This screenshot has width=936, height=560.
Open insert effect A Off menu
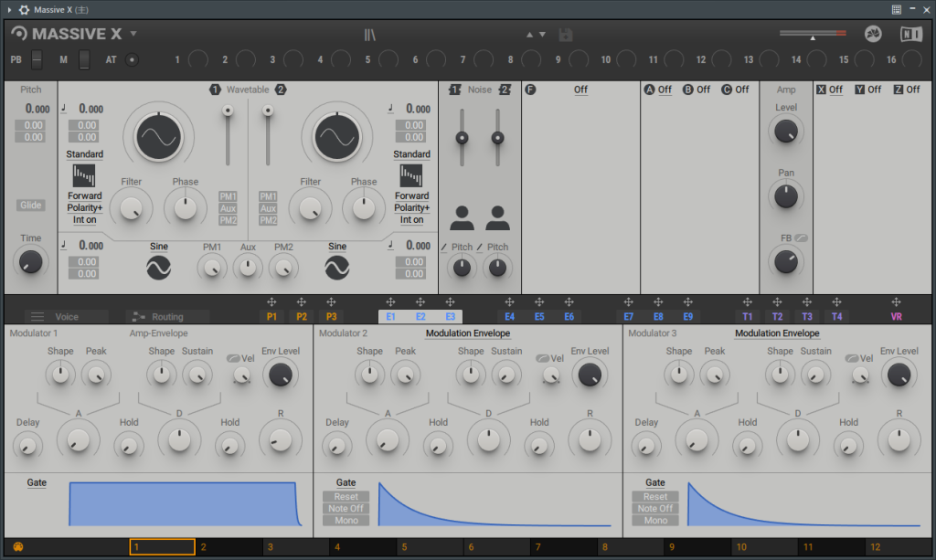[665, 90]
